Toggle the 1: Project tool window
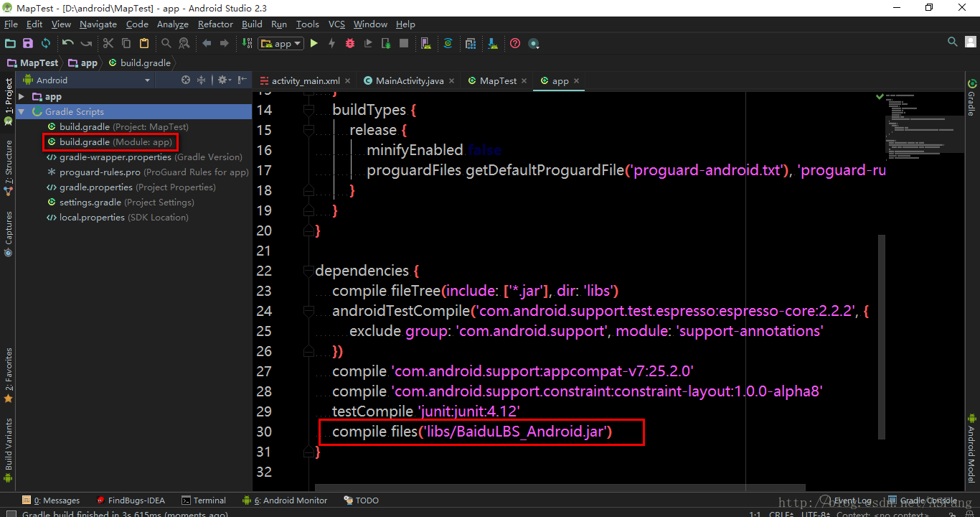This screenshot has height=517, width=980. [x=9, y=102]
